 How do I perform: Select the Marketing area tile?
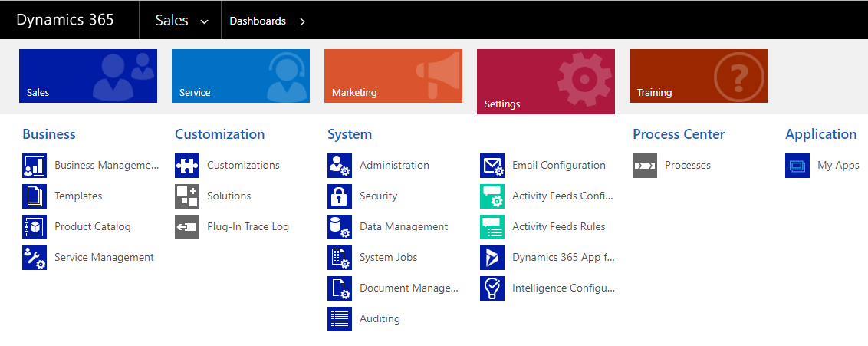[x=393, y=76]
